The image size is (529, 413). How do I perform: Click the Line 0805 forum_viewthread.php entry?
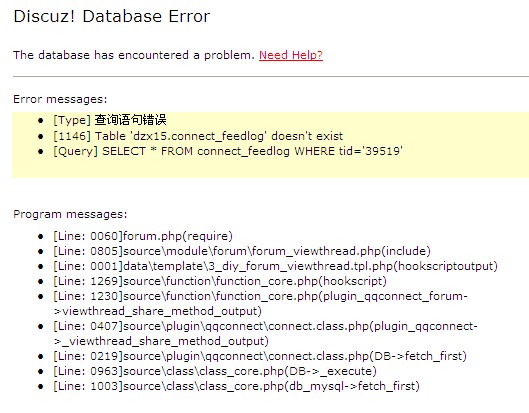242,251
